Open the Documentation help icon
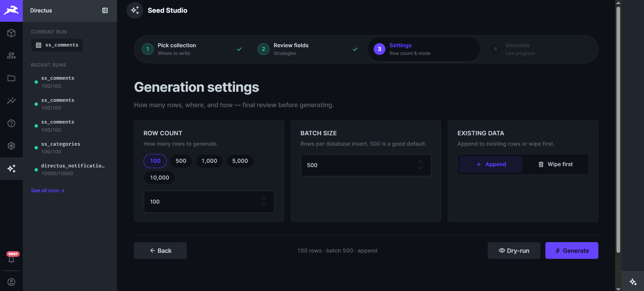Image resolution: width=644 pixels, height=291 pixels. click(x=11, y=123)
